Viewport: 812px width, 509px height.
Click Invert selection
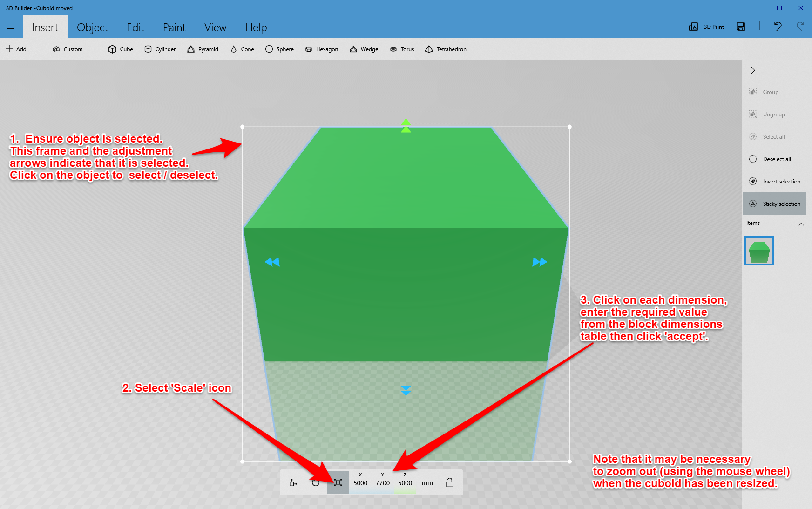[x=781, y=181]
